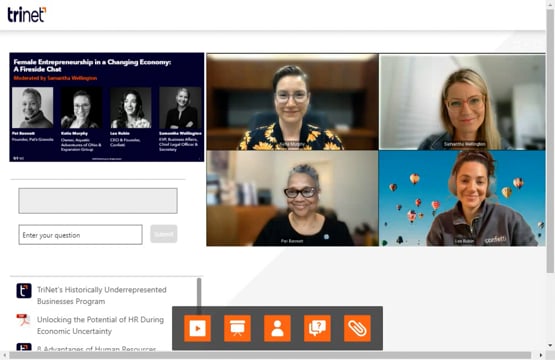
Task: Click 'Moderated by Samantha Wellington' text
Action: 55,78
